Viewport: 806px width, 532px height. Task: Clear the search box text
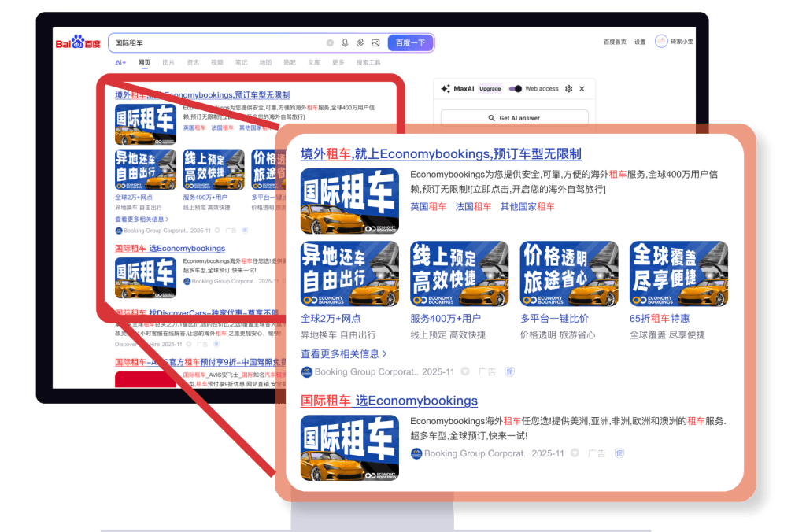click(330, 42)
